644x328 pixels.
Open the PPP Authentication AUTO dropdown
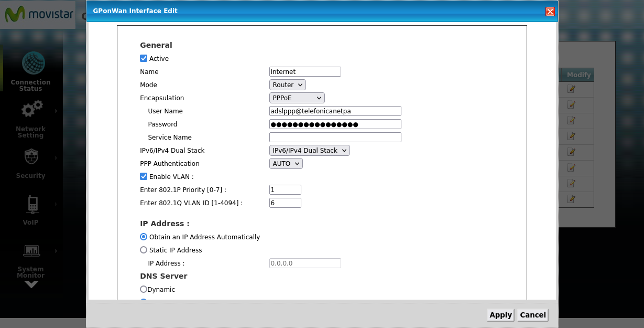[286, 163]
